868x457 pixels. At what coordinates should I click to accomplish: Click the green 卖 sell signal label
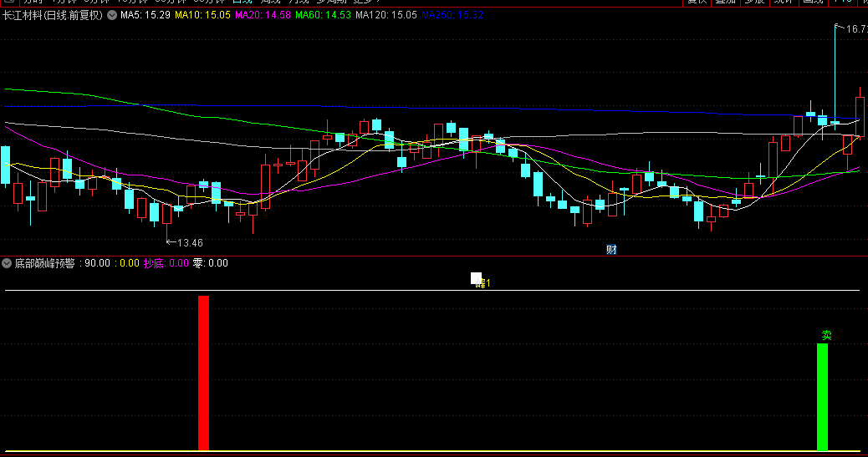826,335
